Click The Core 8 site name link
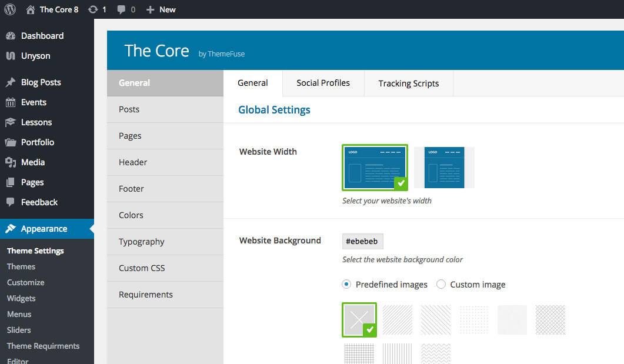This screenshot has width=624, height=364. point(59,9)
